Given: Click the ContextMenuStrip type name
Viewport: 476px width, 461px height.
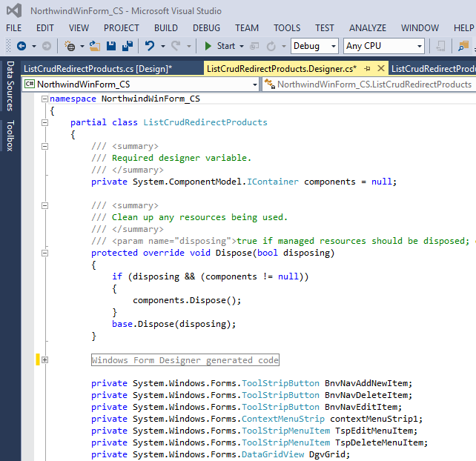Looking at the screenshot, I should click(x=283, y=419).
